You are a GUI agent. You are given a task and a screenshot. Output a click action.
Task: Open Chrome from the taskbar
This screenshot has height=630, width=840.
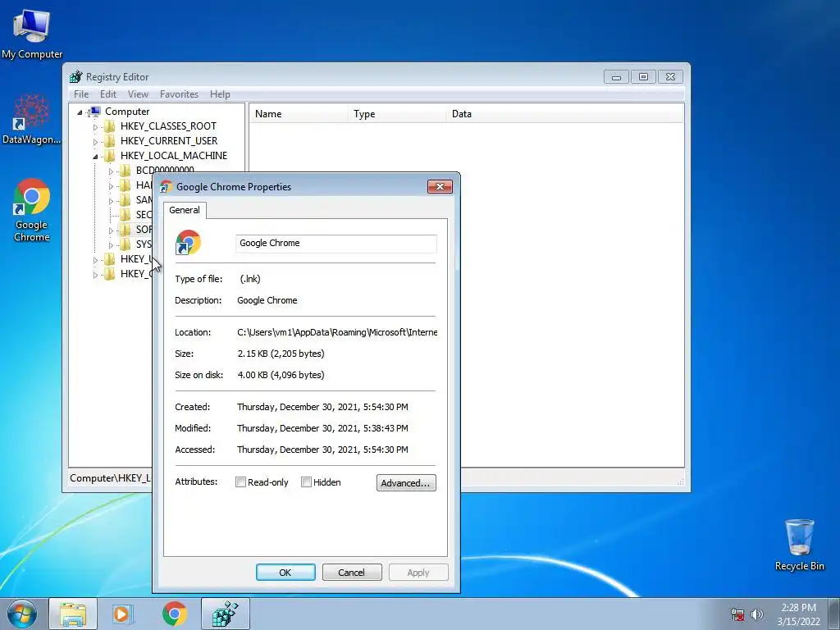[x=175, y=614]
